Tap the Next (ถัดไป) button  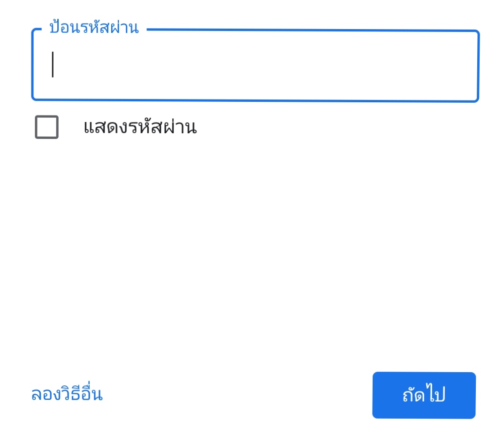pyautogui.click(x=424, y=395)
